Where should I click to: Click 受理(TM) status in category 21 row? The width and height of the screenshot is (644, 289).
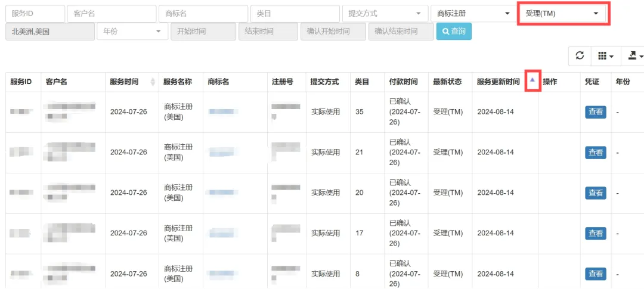[x=448, y=153]
